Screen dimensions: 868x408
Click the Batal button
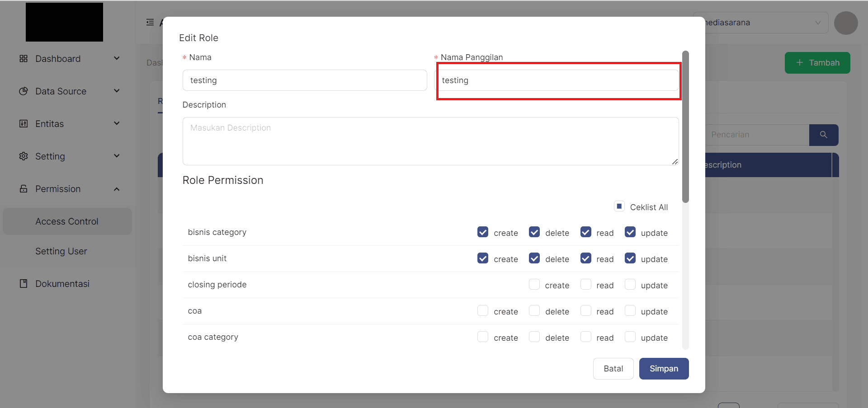613,369
